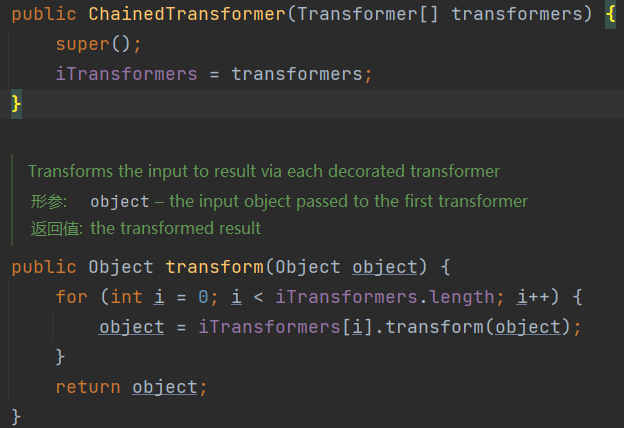Screen dimensions: 624x428
Task: Click the return keyword
Action: (x=88, y=386)
